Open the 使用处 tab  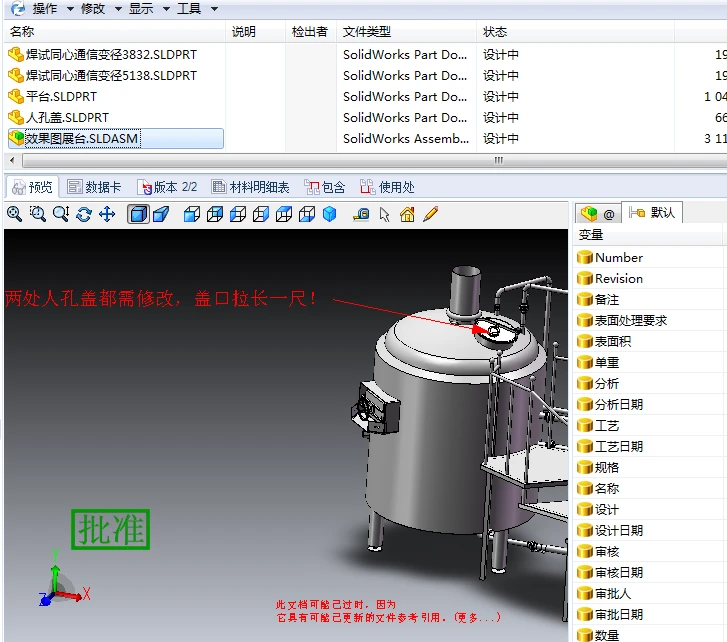pyautogui.click(x=387, y=187)
